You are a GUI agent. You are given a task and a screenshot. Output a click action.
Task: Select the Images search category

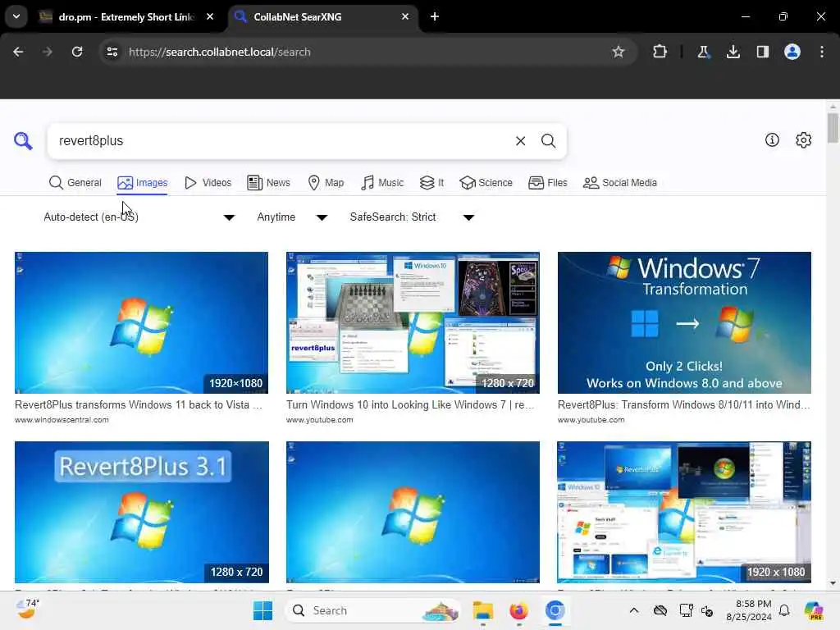click(143, 183)
